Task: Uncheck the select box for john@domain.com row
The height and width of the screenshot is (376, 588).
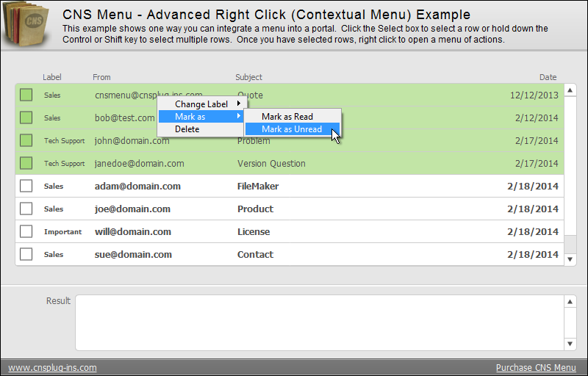Action: pyautogui.click(x=26, y=140)
